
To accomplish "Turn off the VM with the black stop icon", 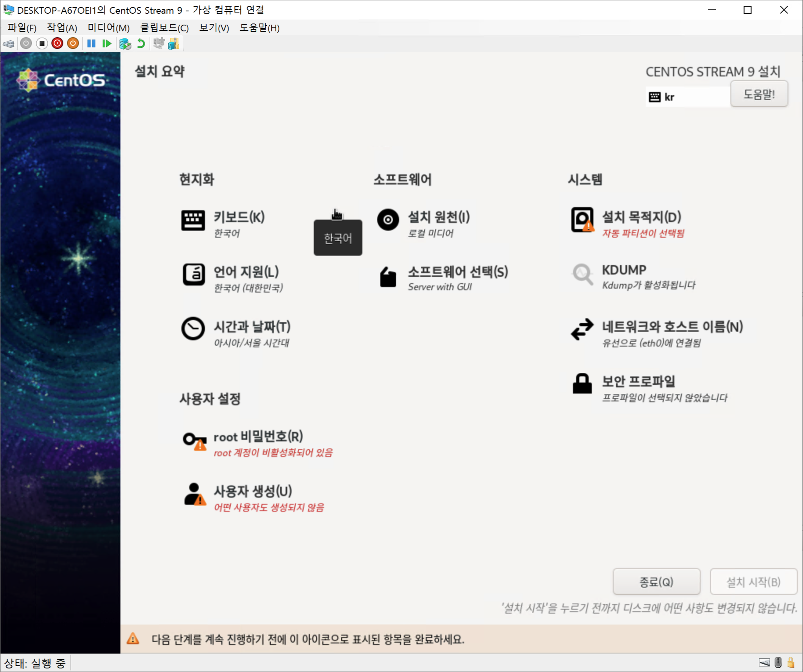I will [42, 43].
